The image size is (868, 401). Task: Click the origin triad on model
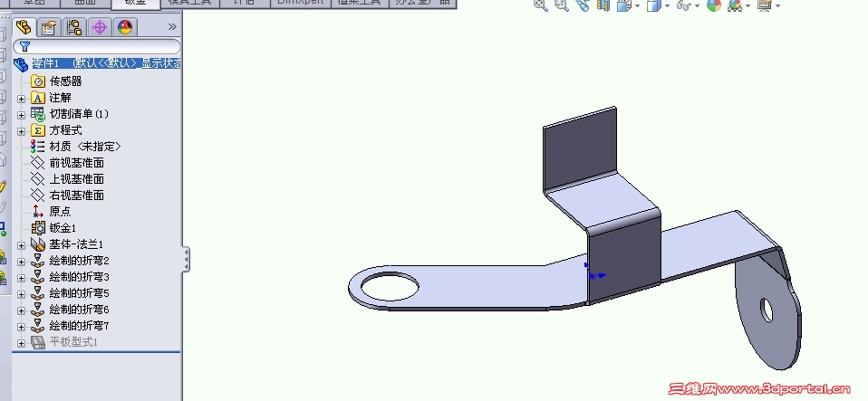click(x=595, y=272)
